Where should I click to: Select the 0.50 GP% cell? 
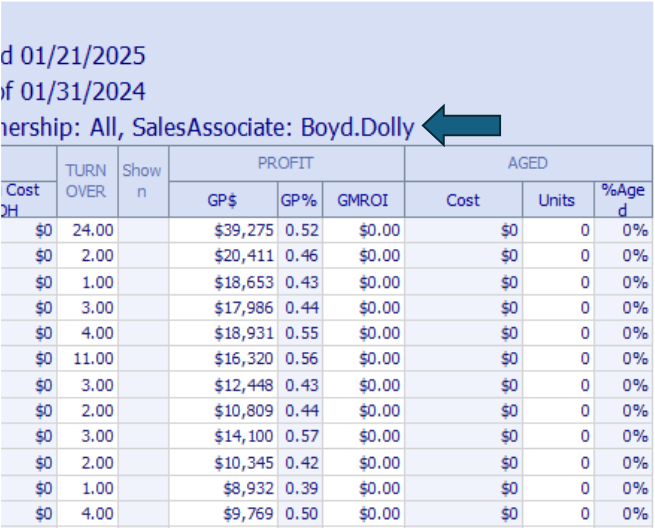tap(300, 514)
